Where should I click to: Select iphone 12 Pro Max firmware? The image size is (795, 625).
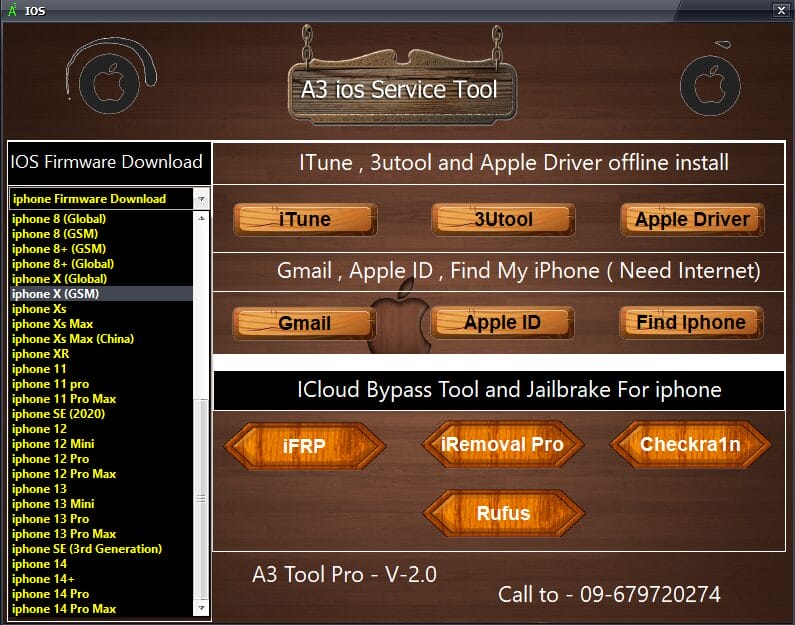pyautogui.click(x=101, y=474)
